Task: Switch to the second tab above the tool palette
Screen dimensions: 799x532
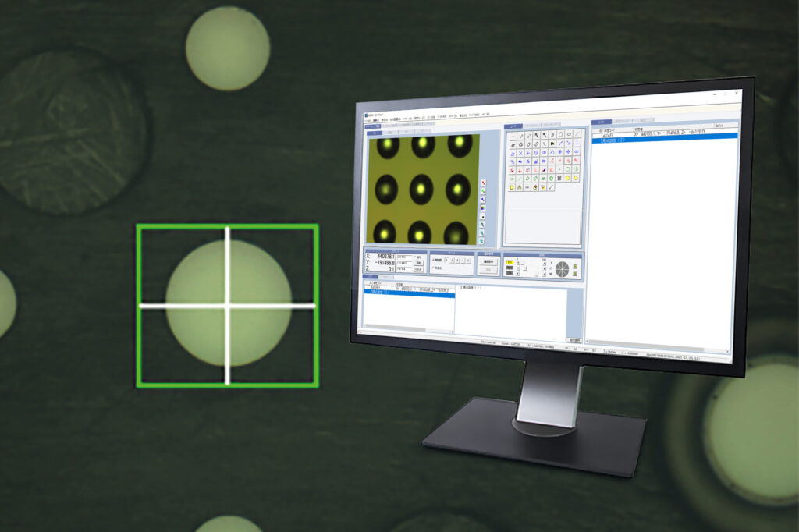Action: pyautogui.click(x=532, y=125)
